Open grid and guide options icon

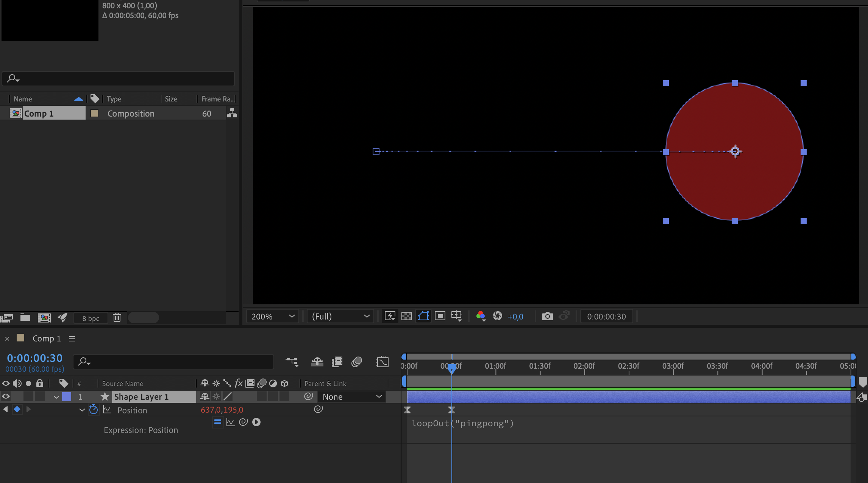pos(457,316)
